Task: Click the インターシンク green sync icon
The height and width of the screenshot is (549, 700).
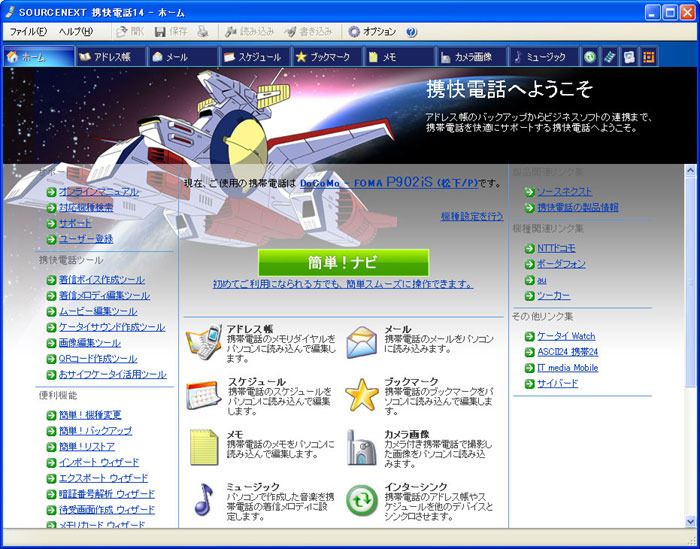Action: coord(362,500)
